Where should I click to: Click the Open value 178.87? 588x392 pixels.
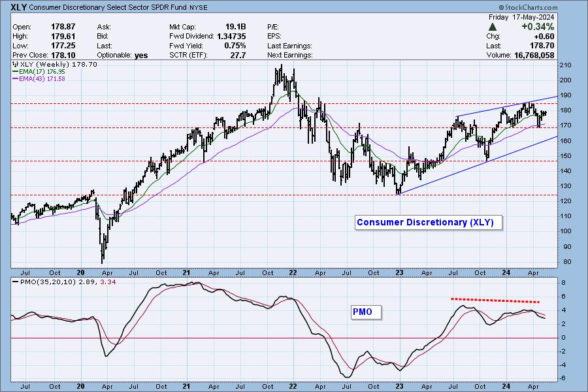[x=63, y=27]
